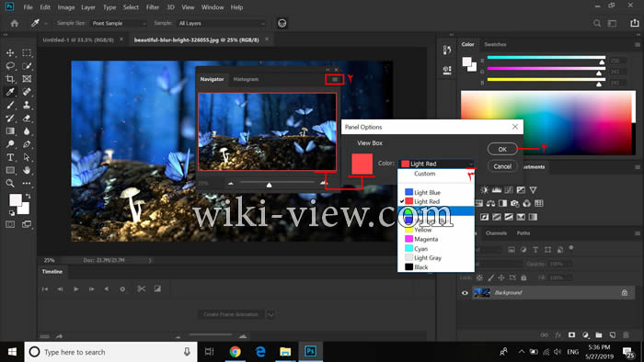Toggle lock position icon in Layers
644x362 pixels.
pos(501,277)
